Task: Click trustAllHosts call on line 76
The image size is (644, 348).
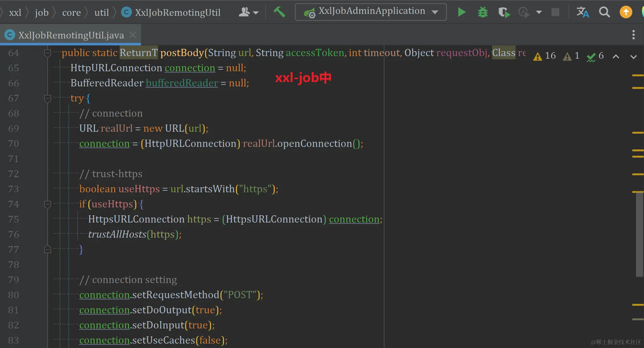Action: pyautogui.click(x=117, y=234)
